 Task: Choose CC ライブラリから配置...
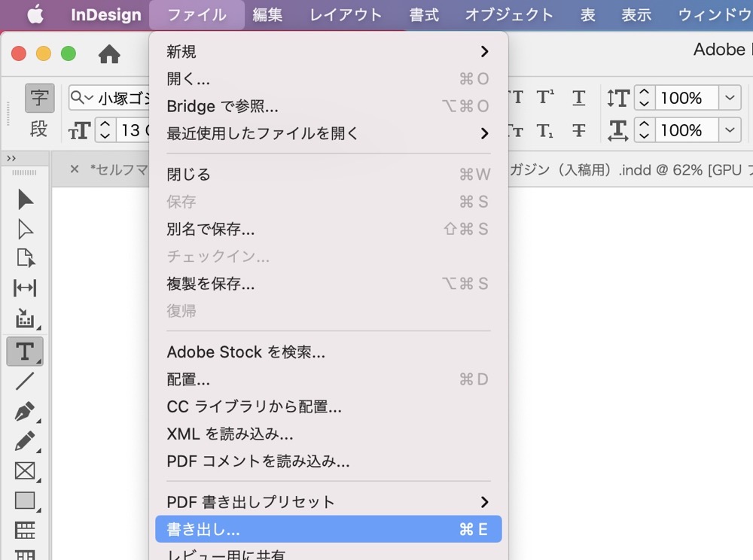pyautogui.click(x=328, y=406)
